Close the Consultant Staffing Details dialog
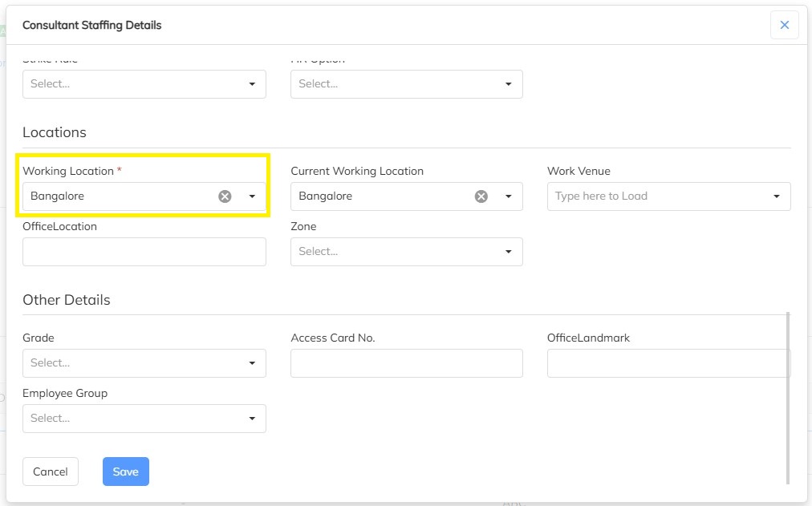812x506 pixels. coord(784,25)
